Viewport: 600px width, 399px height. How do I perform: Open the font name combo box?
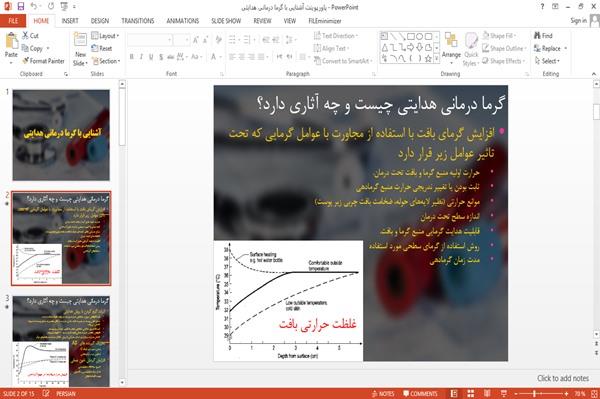coord(150,39)
